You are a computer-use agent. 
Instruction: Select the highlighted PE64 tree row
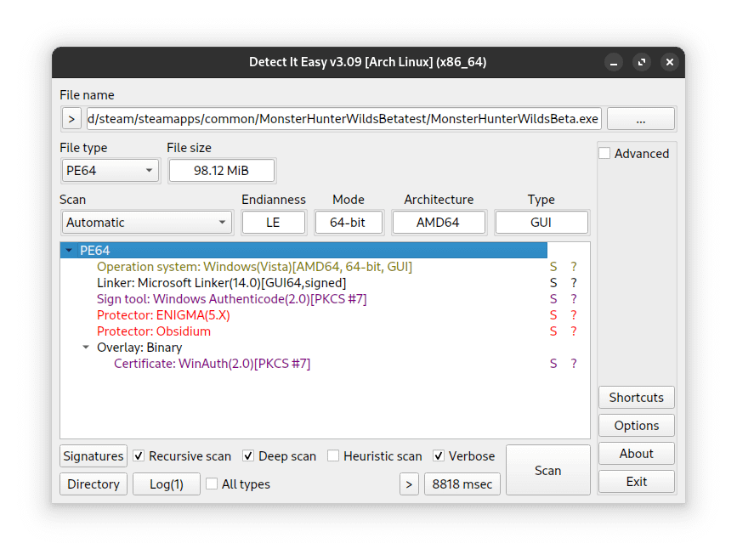coord(303,251)
